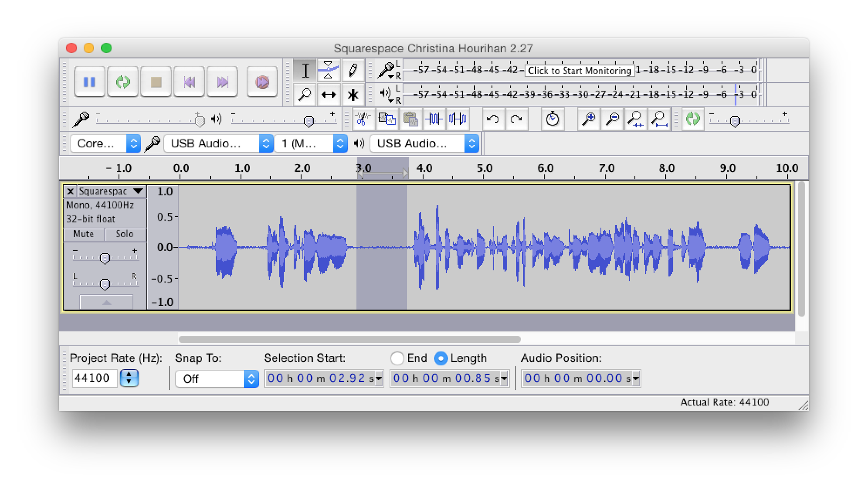Select the Draw pencil tool
This screenshot has width=868, height=491.
pyautogui.click(x=353, y=71)
